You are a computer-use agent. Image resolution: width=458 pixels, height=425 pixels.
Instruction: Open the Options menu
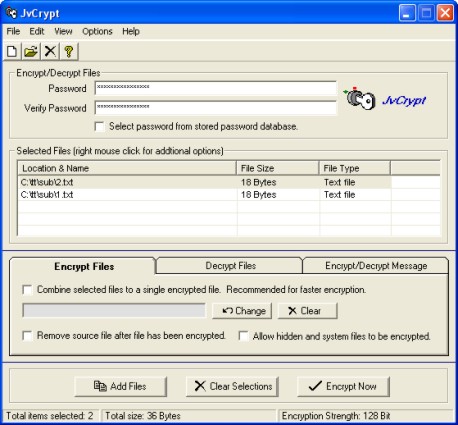point(97,31)
